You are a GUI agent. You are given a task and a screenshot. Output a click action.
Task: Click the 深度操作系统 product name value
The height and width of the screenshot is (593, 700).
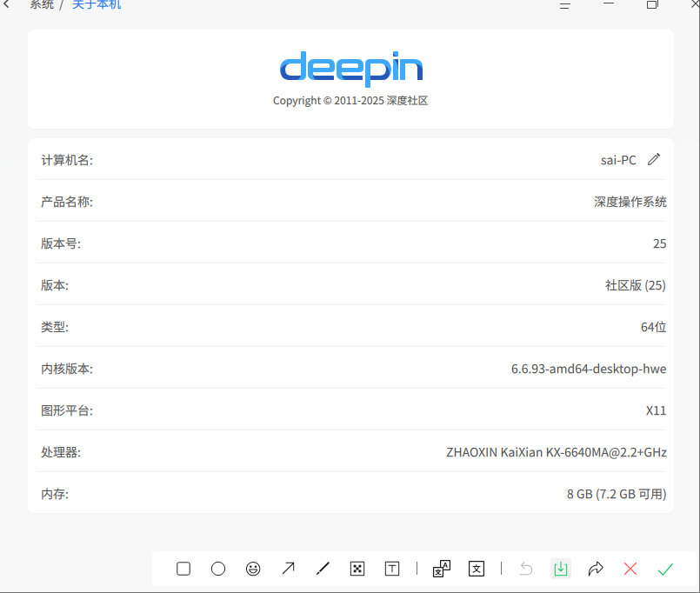pyautogui.click(x=630, y=202)
